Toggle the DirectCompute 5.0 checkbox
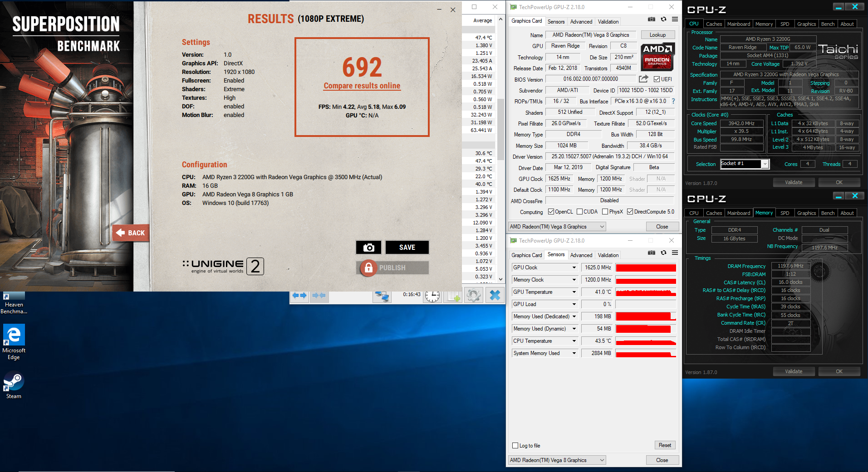868x472 pixels. (x=630, y=212)
